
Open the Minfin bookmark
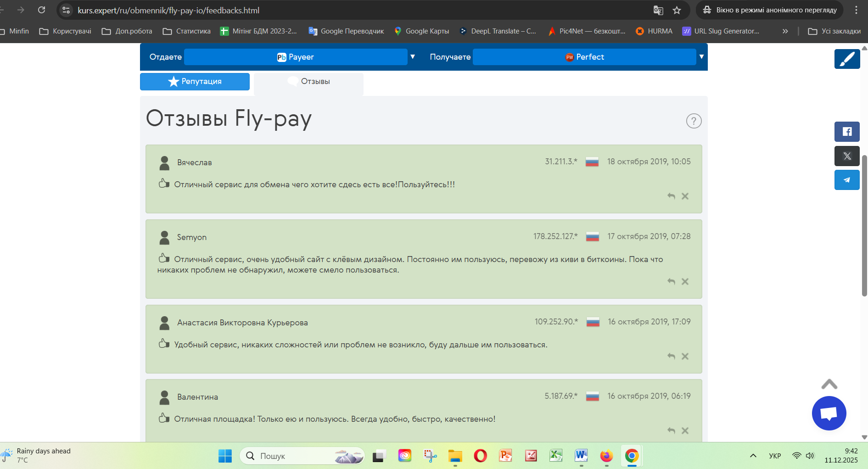15,31
